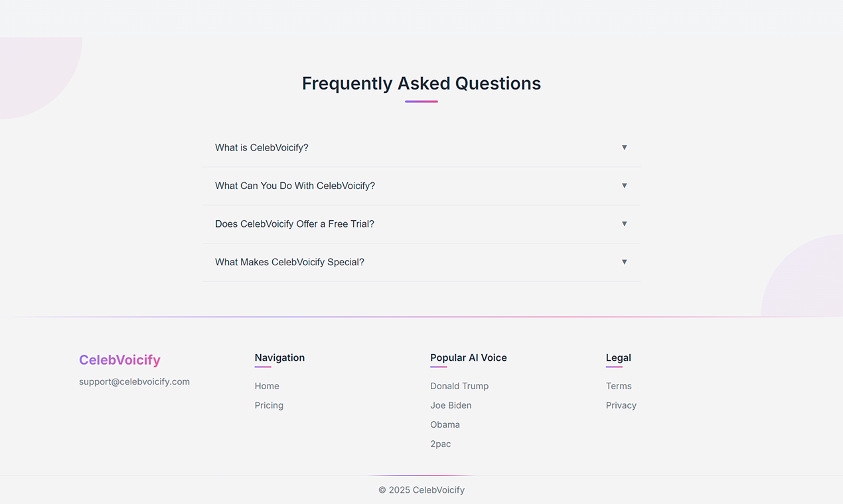
Task: Click the '© 2025 CelebVoicify' copyright text
Action: coord(421,490)
